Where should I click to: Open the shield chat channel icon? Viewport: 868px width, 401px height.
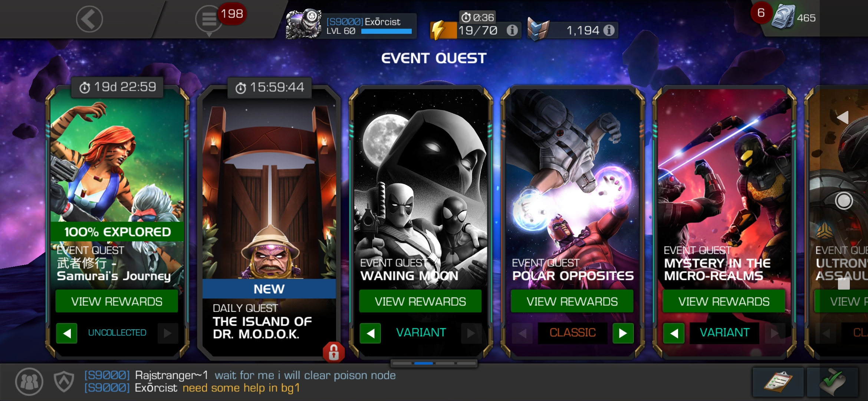point(64,381)
